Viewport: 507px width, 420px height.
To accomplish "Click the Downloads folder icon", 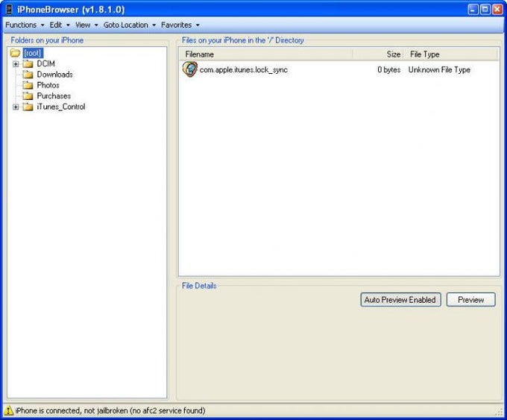I will point(28,75).
